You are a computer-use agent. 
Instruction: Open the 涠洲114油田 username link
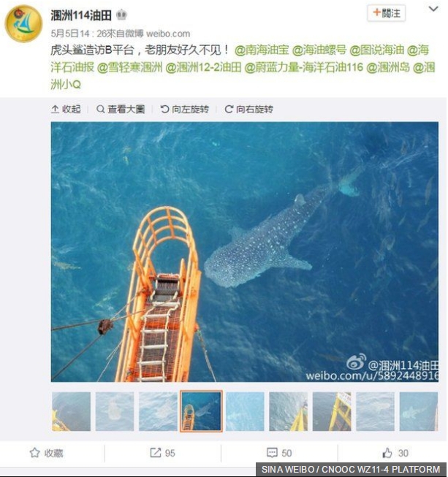coord(81,15)
